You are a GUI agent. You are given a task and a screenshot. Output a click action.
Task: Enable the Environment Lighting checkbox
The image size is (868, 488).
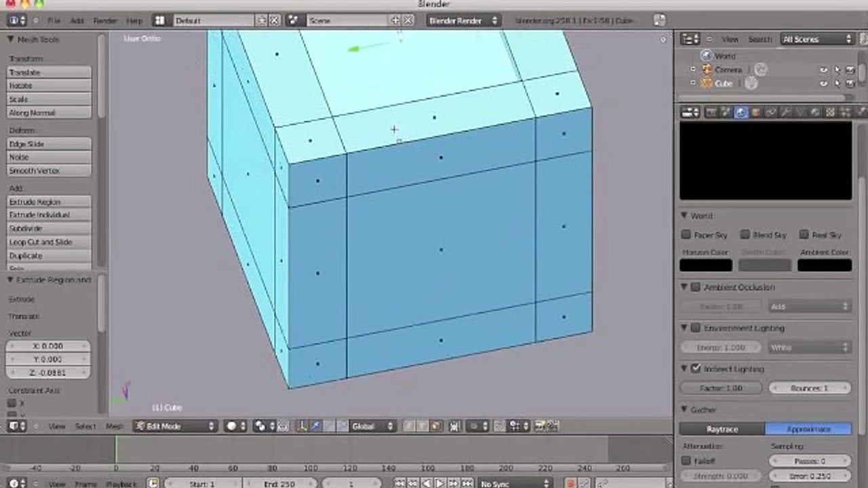point(695,328)
